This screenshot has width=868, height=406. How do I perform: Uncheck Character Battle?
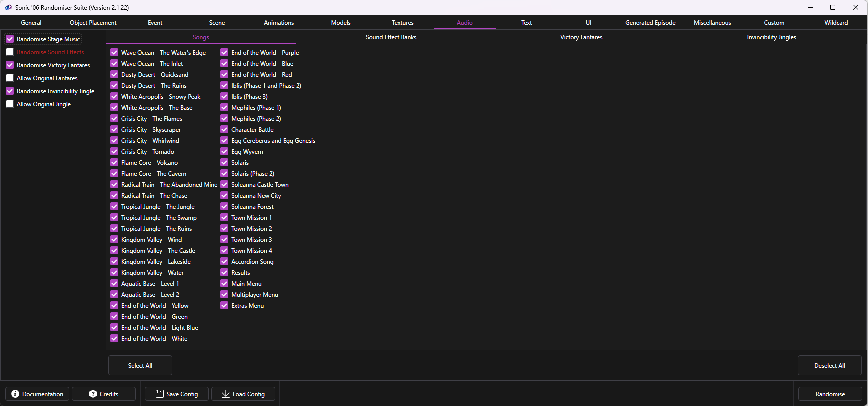pos(224,129)
